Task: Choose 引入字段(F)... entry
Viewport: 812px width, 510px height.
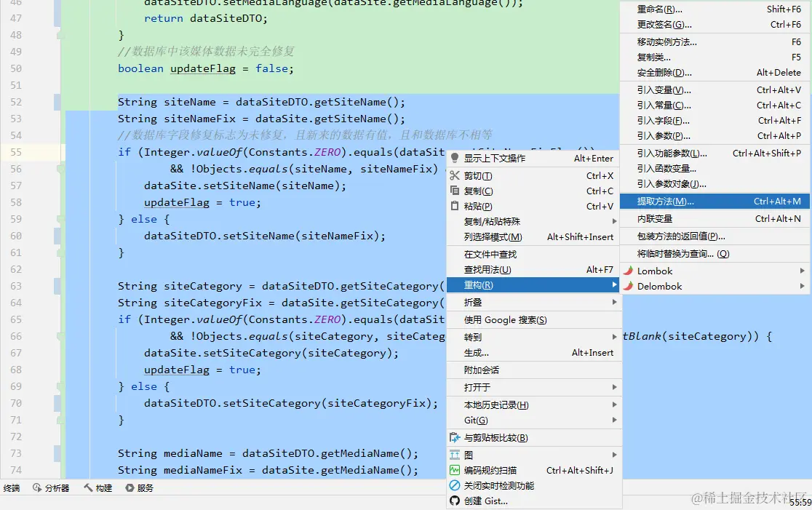Action: [x=716, y=121]
